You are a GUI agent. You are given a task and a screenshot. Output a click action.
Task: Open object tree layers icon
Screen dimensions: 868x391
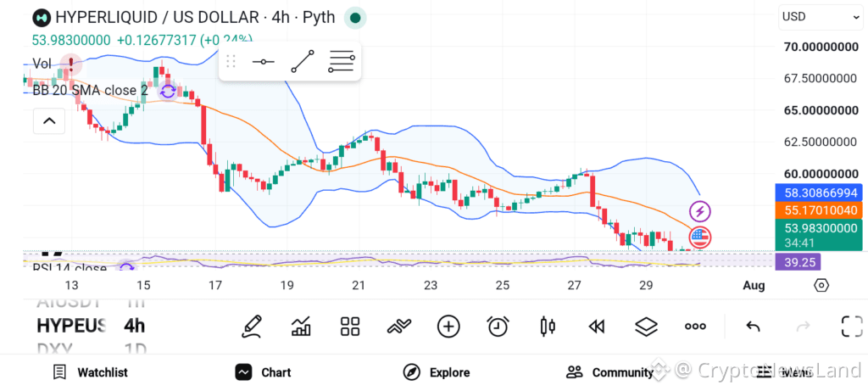coord(645,327)
